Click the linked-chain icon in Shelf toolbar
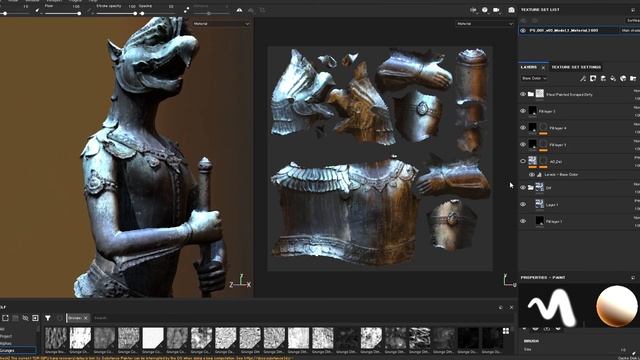Screen dimensions: 640x360 [25, 318]
